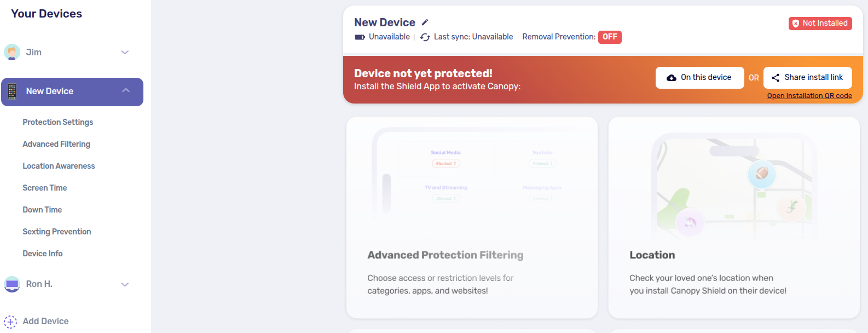
Task: Expand Jim's device list chevron
Action: 125,53
